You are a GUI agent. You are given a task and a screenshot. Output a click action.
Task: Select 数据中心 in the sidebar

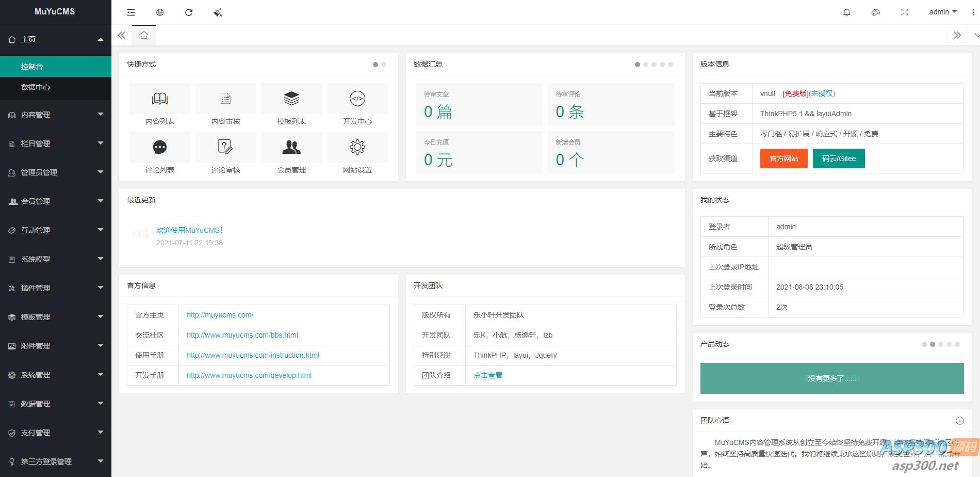[36, 87]
